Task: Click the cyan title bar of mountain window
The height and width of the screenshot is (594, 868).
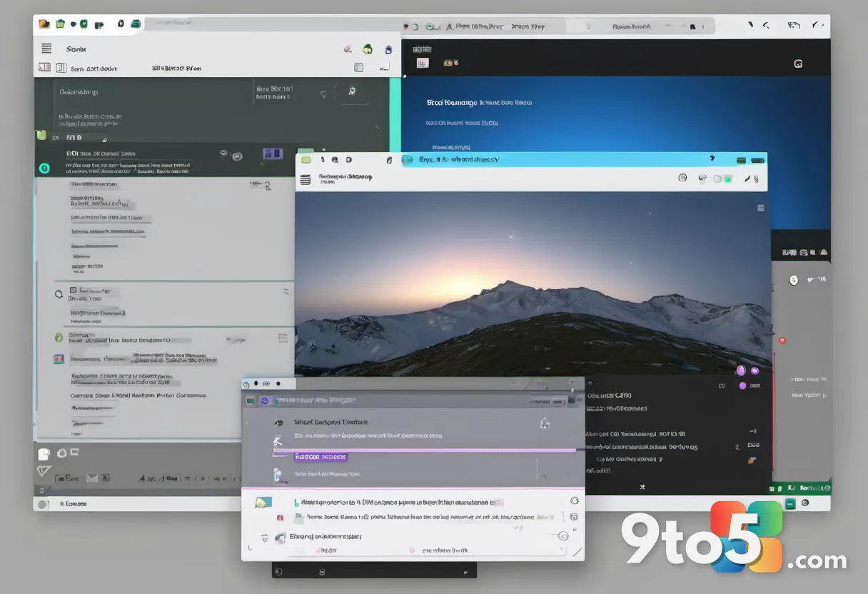Action: click(584, 159)
